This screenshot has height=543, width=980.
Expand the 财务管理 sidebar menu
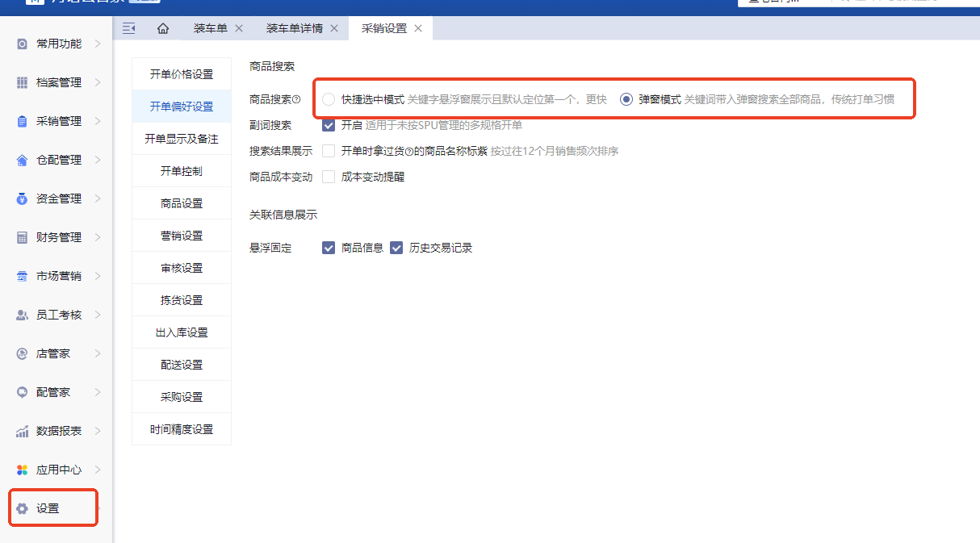coord(98,237)
